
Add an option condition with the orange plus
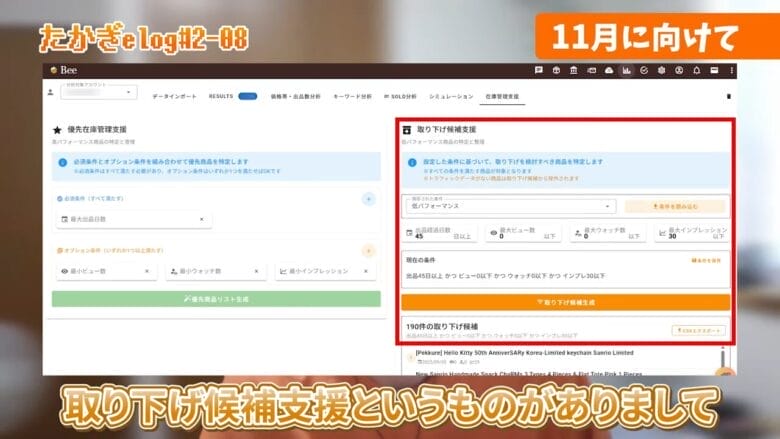369,251
